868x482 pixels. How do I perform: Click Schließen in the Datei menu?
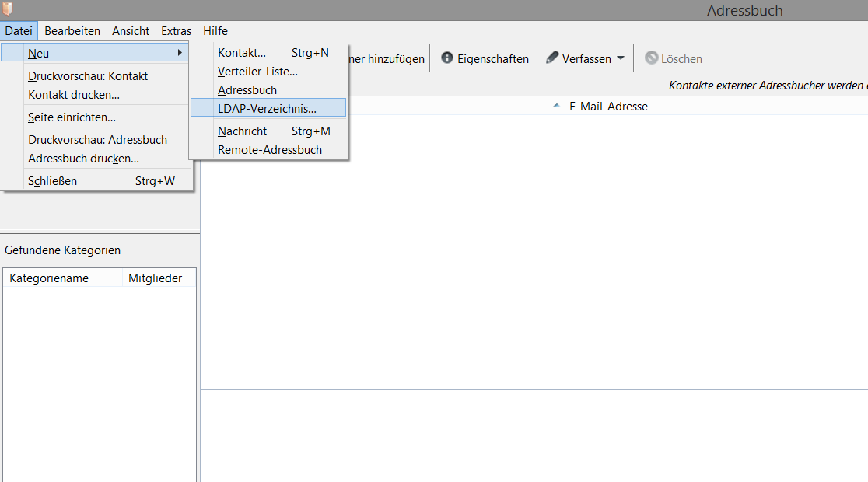point(52,181)
